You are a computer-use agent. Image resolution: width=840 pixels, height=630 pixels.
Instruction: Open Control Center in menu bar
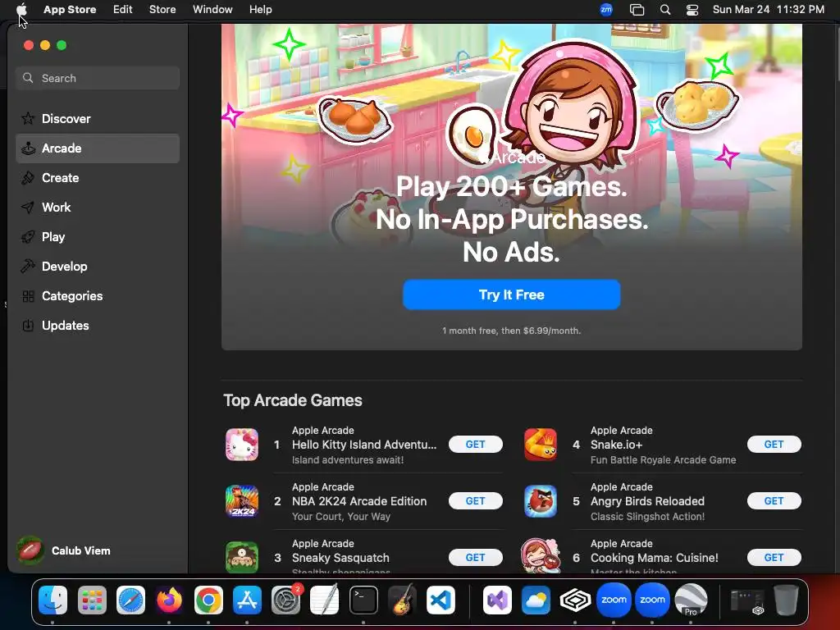click(x=692, y=9)
